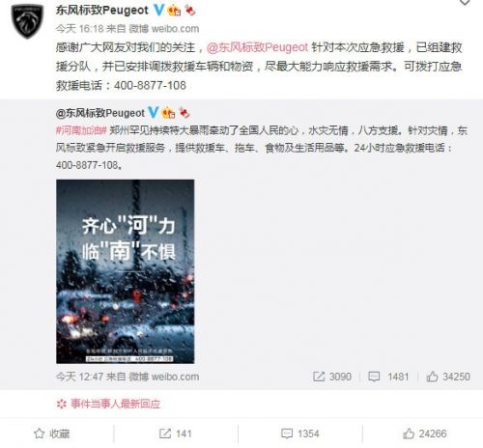
Task: Open the Peugeot lion avatar
Action: click(27, 21)
